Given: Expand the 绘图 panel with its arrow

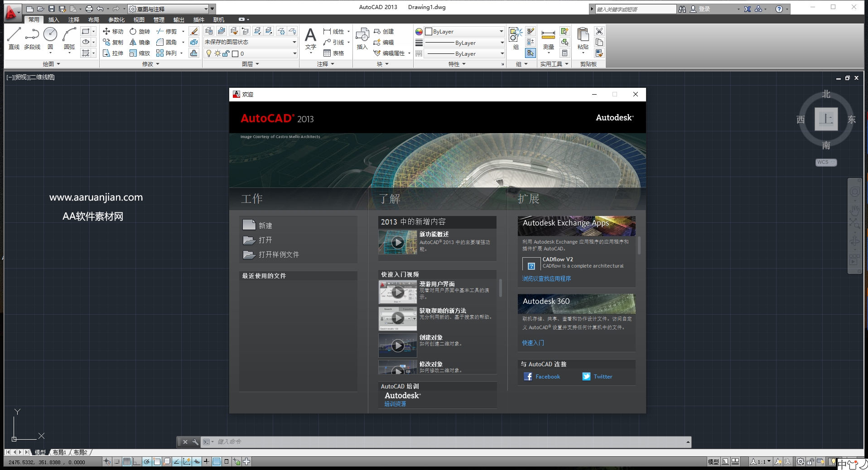Looking at the screenshot, I should [57, 64].
